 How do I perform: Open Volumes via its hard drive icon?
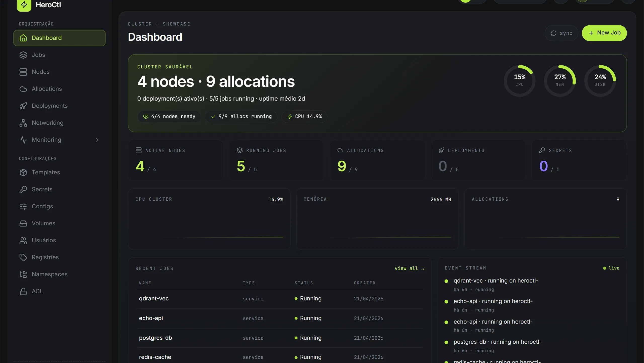23,223
